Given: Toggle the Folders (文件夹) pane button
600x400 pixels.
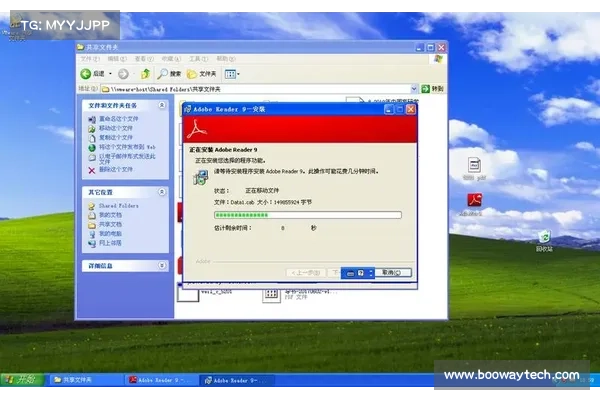Looking at the screenshot, I should [201, 74].
